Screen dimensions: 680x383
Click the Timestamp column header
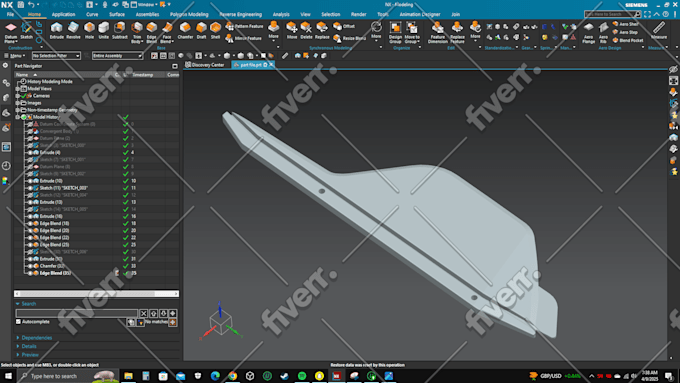(x=143, y=75)
